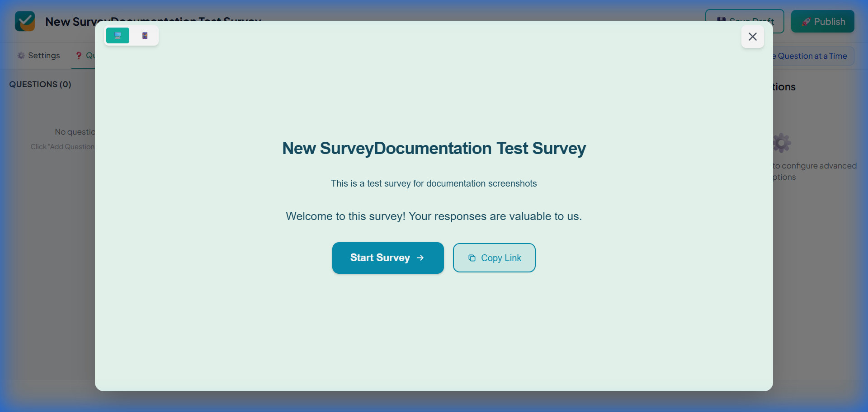Publish the survey
The width and height of the screenshot is (868, 412).
tap(822, 22)
